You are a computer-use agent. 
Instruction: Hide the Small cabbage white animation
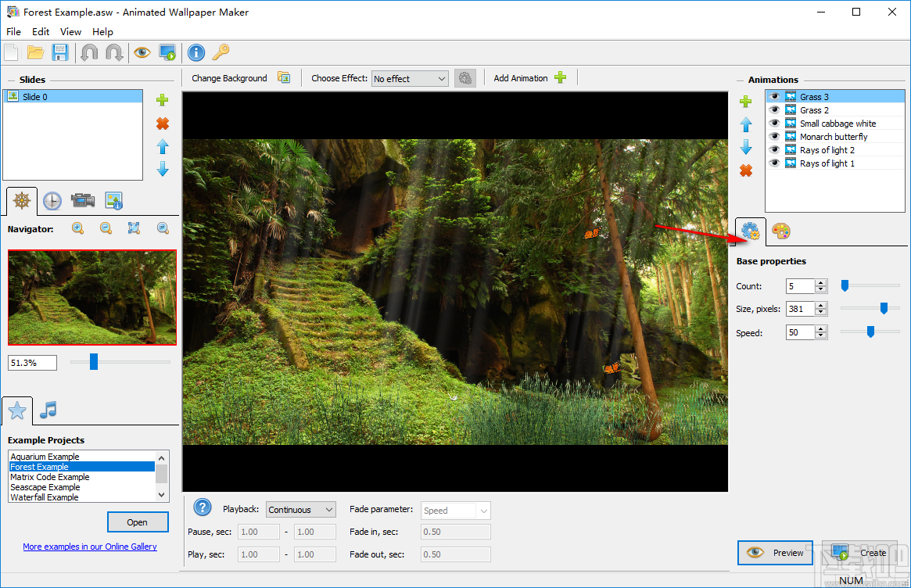[x=774, y=124]
